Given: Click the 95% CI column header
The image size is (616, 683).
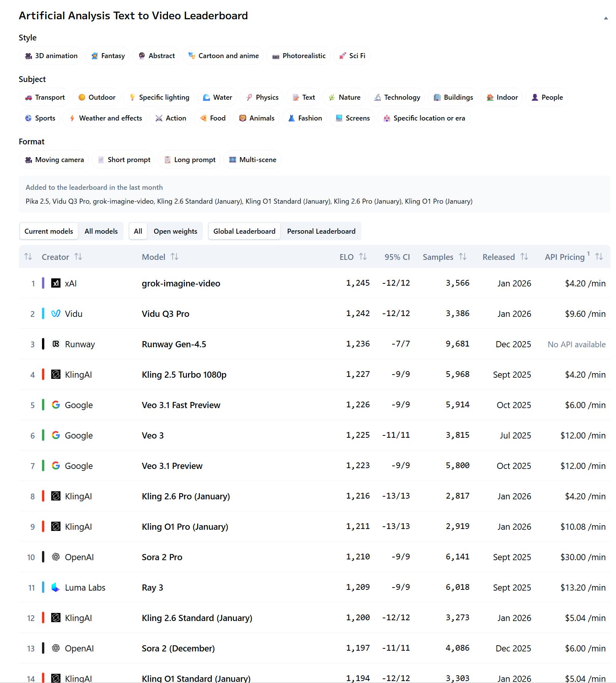Looking at the screenshot, I should pyautogui.click(x=397, y=257).
